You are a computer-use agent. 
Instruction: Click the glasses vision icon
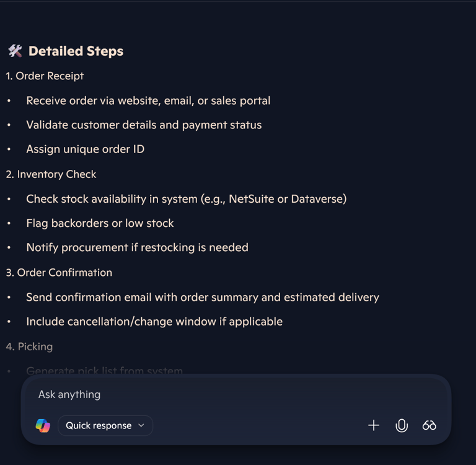pos(430,425)
